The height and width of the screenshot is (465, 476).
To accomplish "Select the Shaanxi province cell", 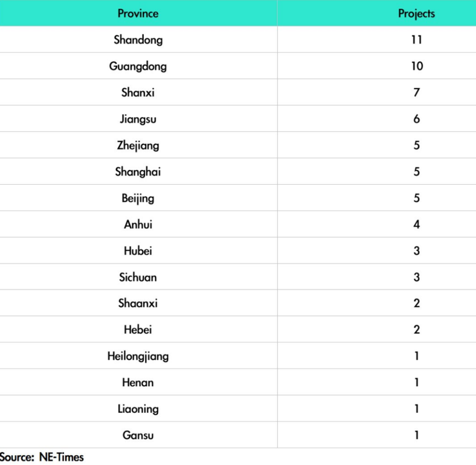I will (138, 303).
